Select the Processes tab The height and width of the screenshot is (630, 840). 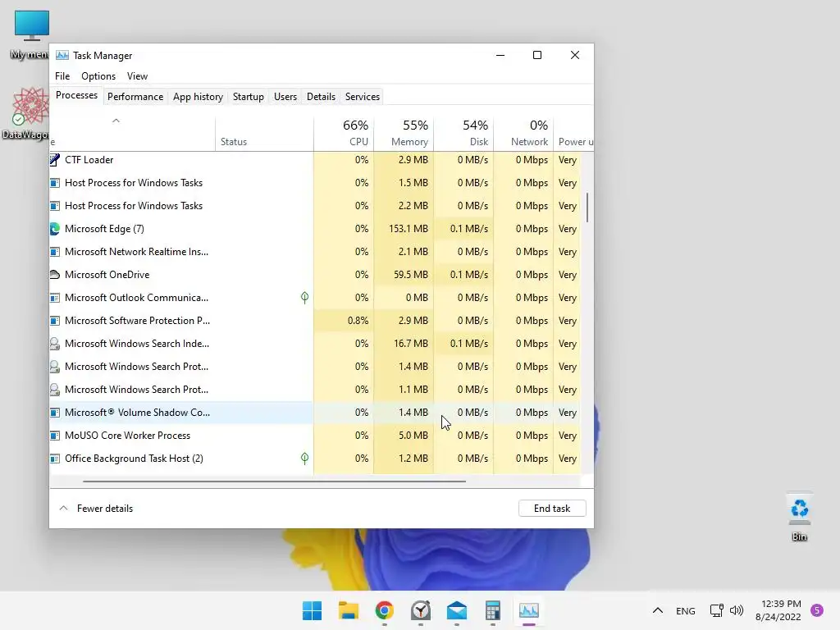pyautogui.click(x=76, y=95)
